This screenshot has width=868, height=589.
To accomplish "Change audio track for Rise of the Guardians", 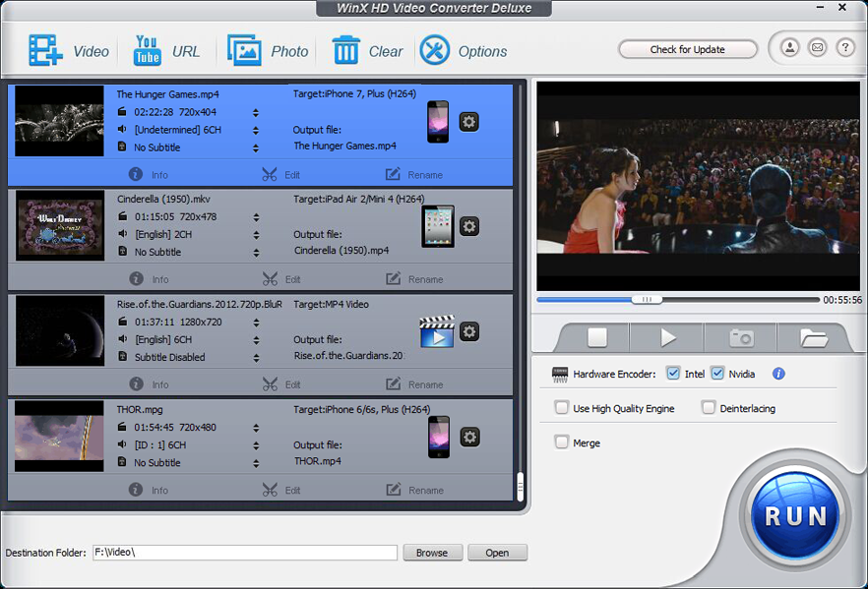I will click(x=256, y=340).
